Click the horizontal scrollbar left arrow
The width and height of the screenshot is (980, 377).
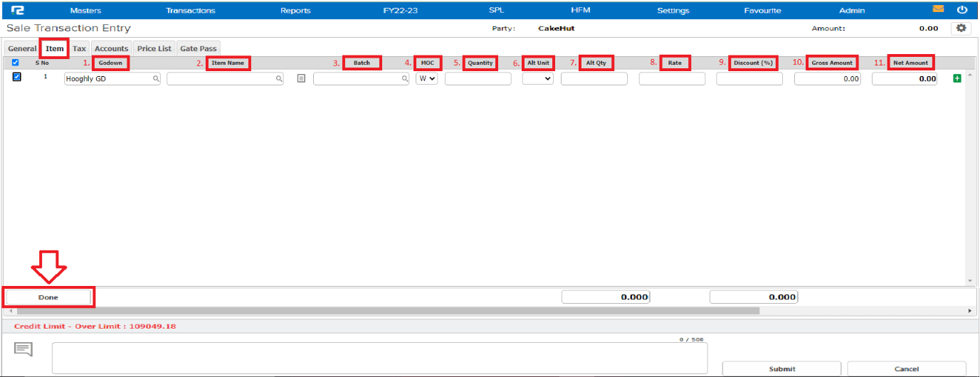pos(10,311)
